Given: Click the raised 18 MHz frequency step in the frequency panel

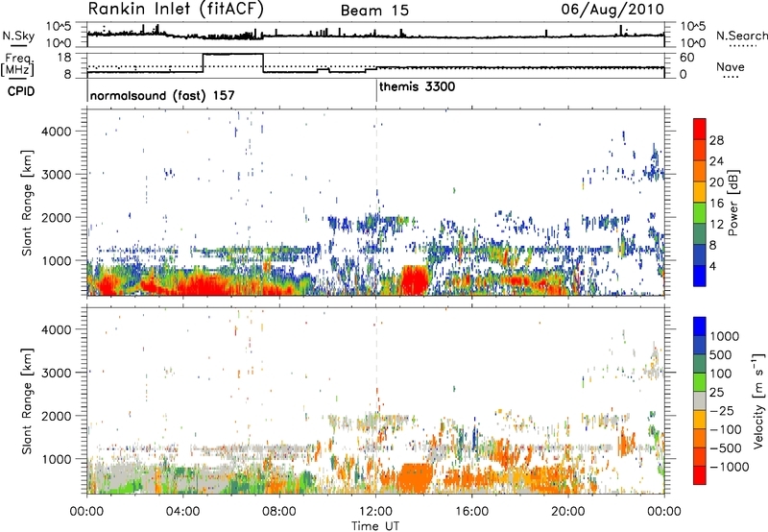Looking at the screenshot, I should point(233,55).
